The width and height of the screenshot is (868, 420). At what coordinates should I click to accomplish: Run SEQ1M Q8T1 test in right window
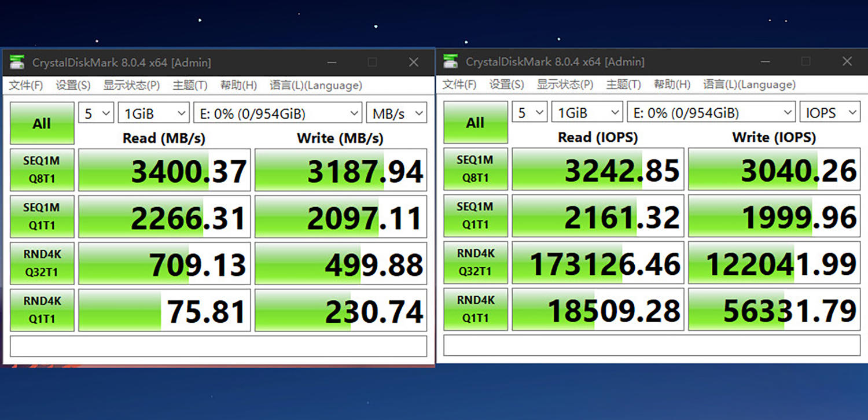pos(475,170)
